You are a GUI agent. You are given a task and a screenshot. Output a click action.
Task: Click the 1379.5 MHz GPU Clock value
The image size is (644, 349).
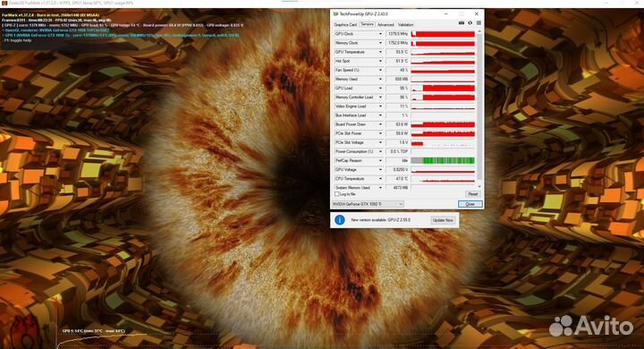(x=397, y=34)
